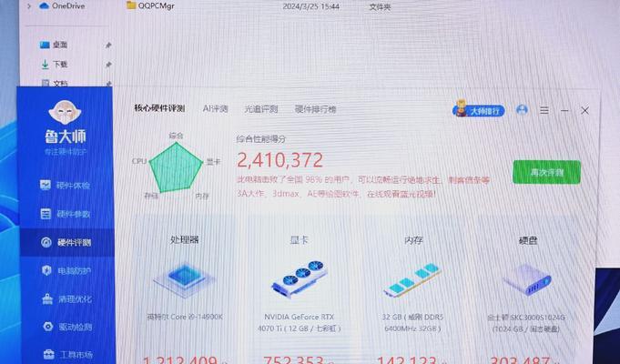This screenshot has height=364, width=620.
Task: Click the NVIDIA GeForce RTX 4070 Ti label
Action: click(x=300, y=322)
